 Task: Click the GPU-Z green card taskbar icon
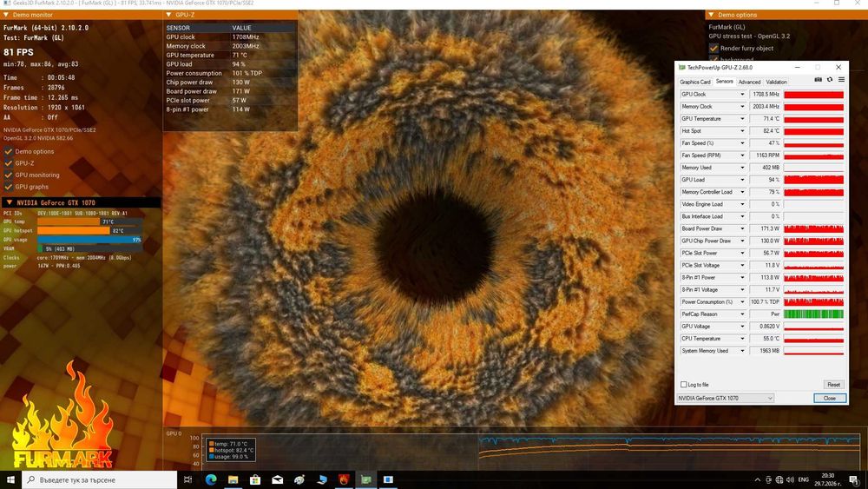[x=366, y=479]
